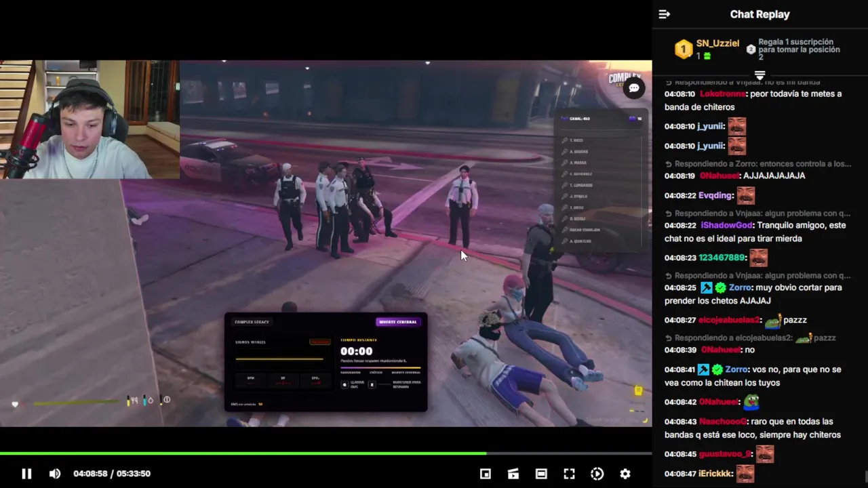Click message 'AJJAJAJAJAJA'
868x488 pixels.
(774, 176)
